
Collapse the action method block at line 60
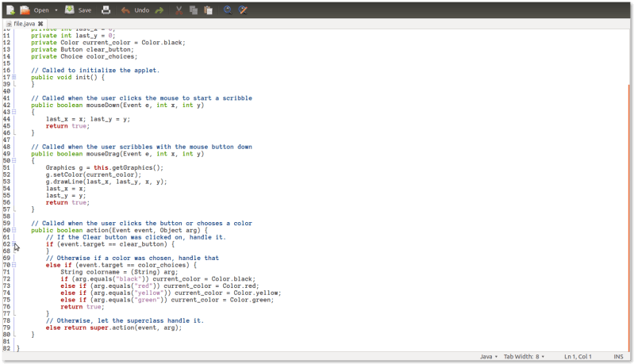(13, 230)
